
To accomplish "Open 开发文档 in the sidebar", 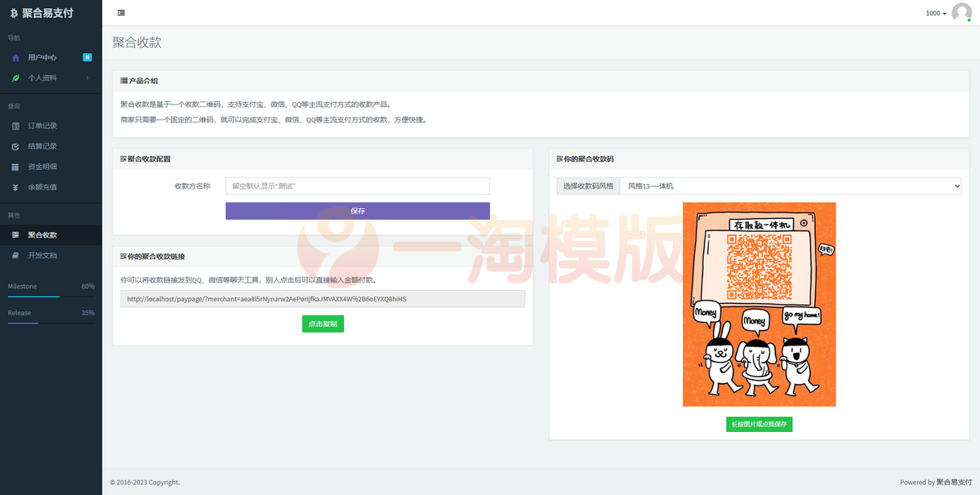I will point(51,256).
